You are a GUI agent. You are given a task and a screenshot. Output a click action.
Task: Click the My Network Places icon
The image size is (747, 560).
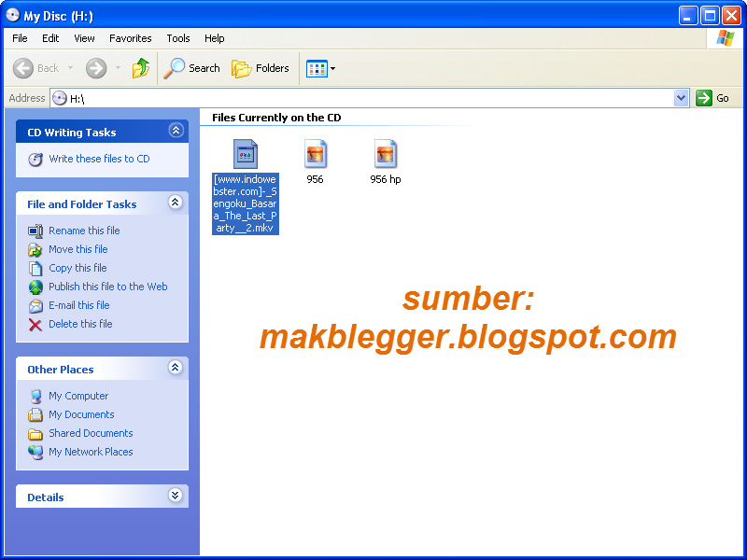tap(35, 453)
